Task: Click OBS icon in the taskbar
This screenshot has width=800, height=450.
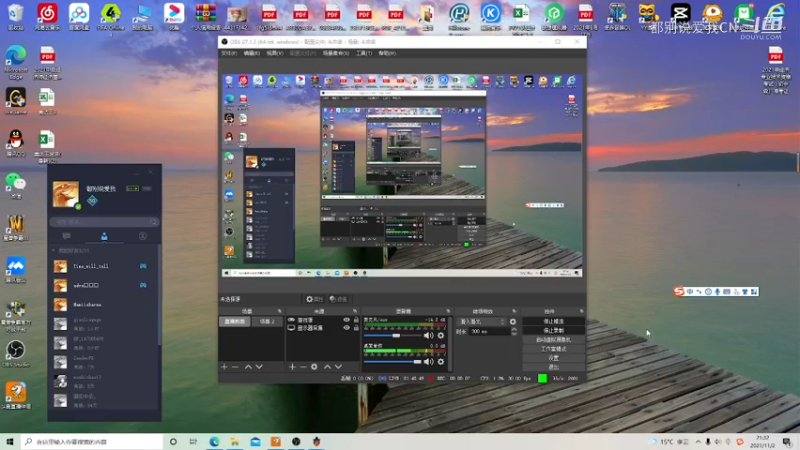Action: coord(296,442)
